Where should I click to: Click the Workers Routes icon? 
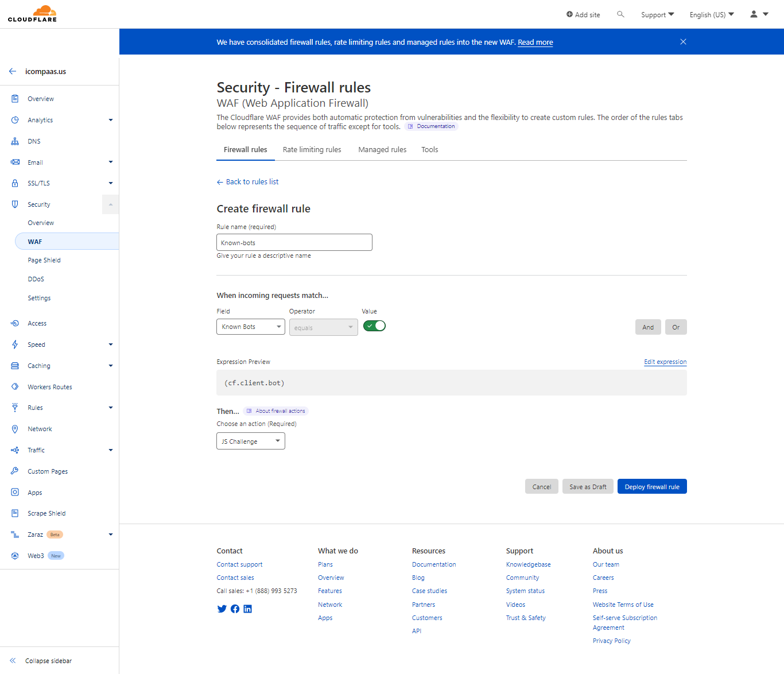coord(15,387)
